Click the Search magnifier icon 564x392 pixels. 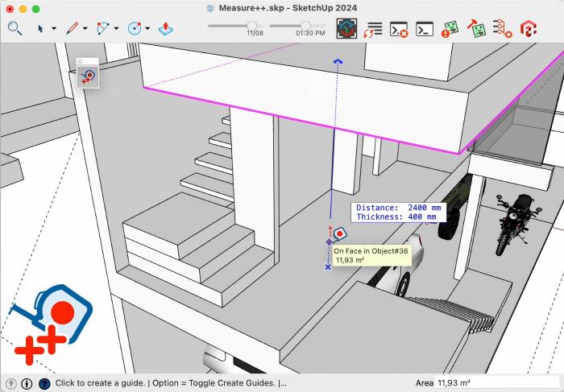[15, 28]
